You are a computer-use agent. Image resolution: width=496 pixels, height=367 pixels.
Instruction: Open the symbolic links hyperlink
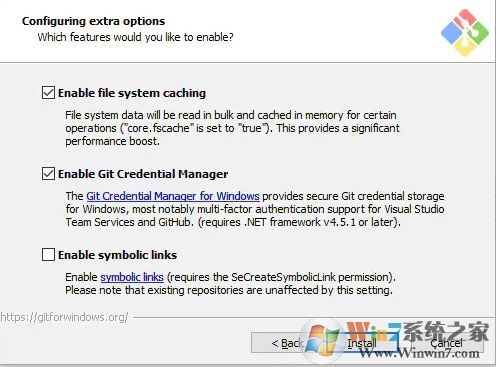click(x=132, y=277)
